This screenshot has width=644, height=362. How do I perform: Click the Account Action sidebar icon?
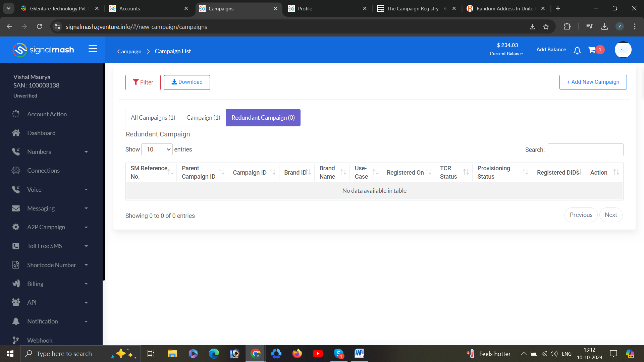(16, 114)
